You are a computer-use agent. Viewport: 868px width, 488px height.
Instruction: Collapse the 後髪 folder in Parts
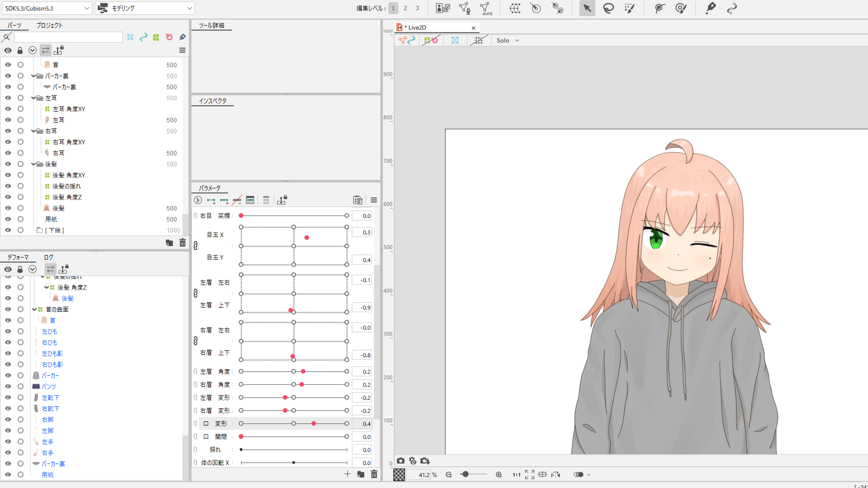click(x=34, y=164)
